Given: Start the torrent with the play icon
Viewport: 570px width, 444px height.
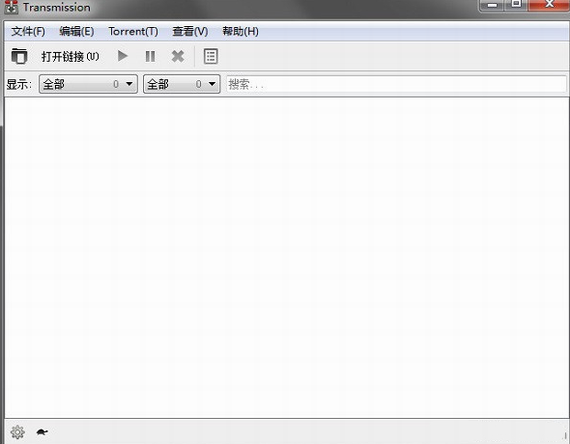Looking at the screenshot, I should point(123,56).
